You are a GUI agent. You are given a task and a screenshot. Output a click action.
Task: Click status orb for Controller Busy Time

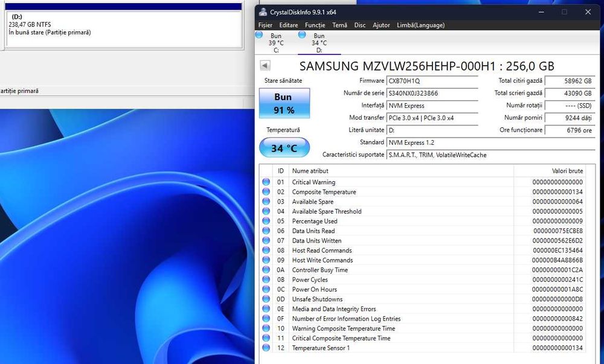(266, 270)
